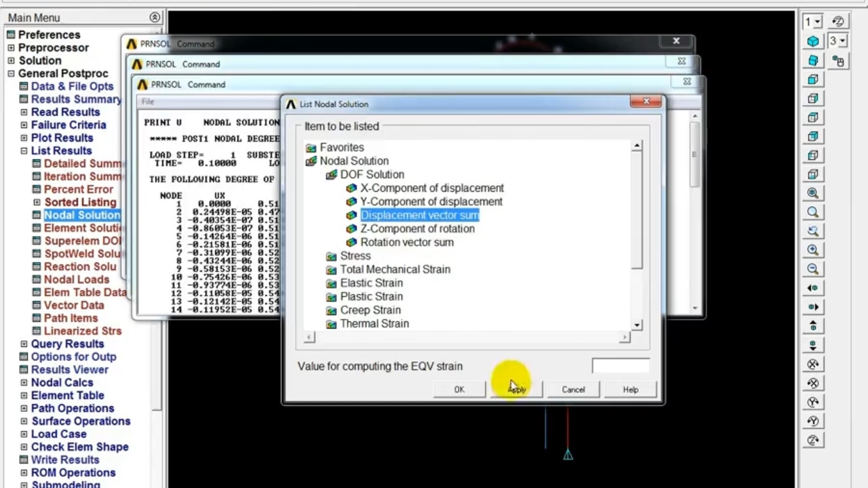
Task: Click the item list scroll-down arrow
Action: [637, 325]
